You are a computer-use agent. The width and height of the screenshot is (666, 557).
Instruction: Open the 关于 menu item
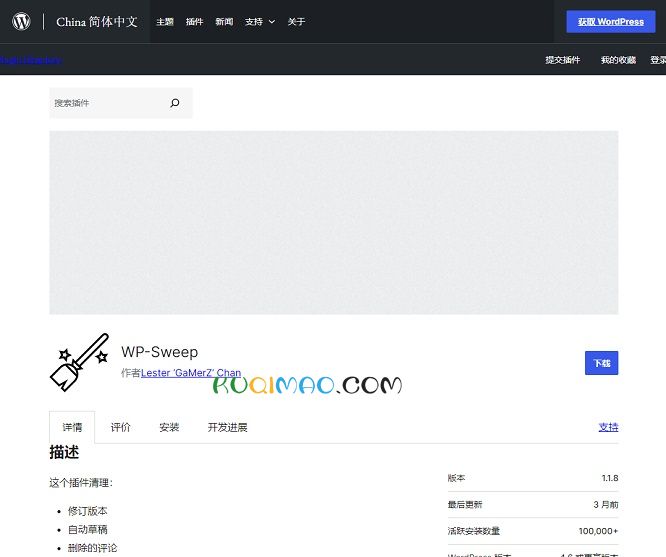296,22
